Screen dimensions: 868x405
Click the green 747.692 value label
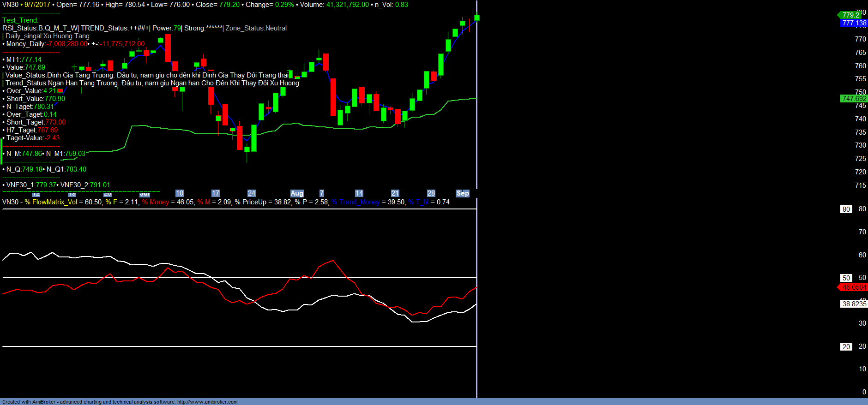(x=854, y=99)
